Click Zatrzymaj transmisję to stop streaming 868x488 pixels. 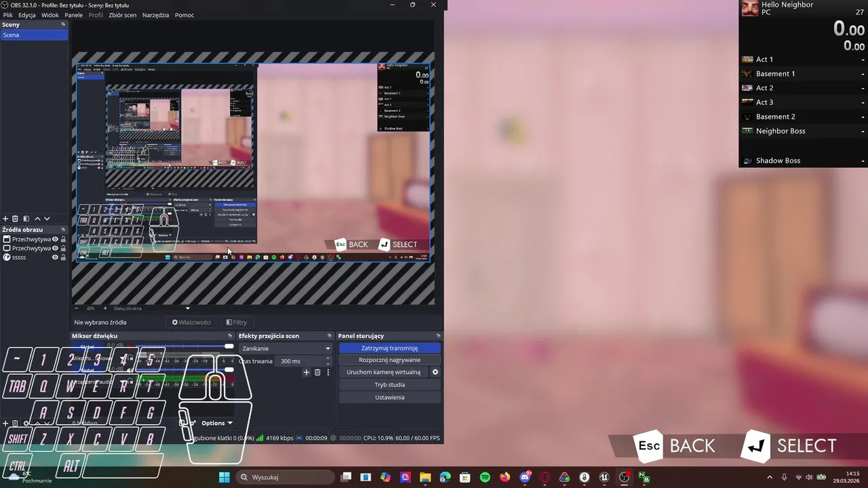389,348
